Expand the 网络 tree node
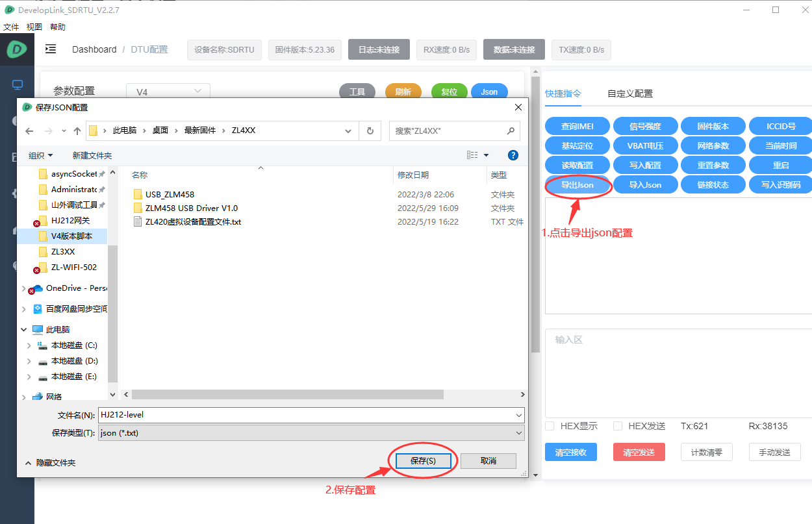812x524 pixels. [x=24, y=397]
